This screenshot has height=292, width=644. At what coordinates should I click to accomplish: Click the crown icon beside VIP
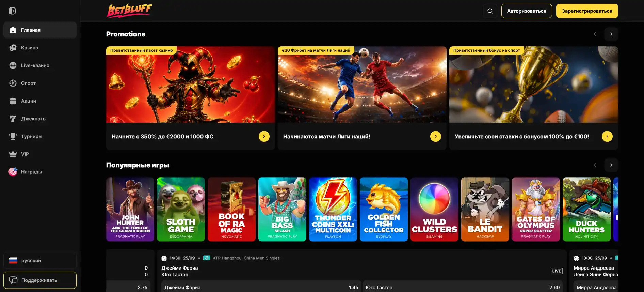pyautogui.click(x=13, y=154)
